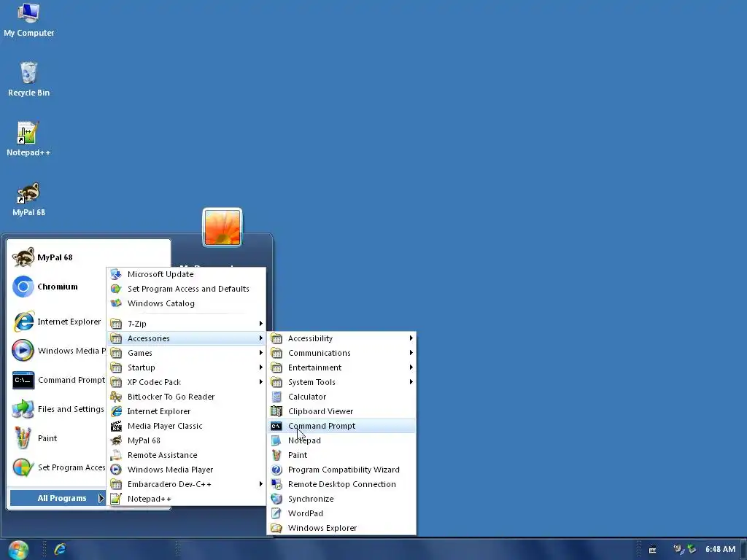This screenshot has width=747, height=560.
Task: Open Synchronize from Accessories
Action: click(x=341, y=499)
